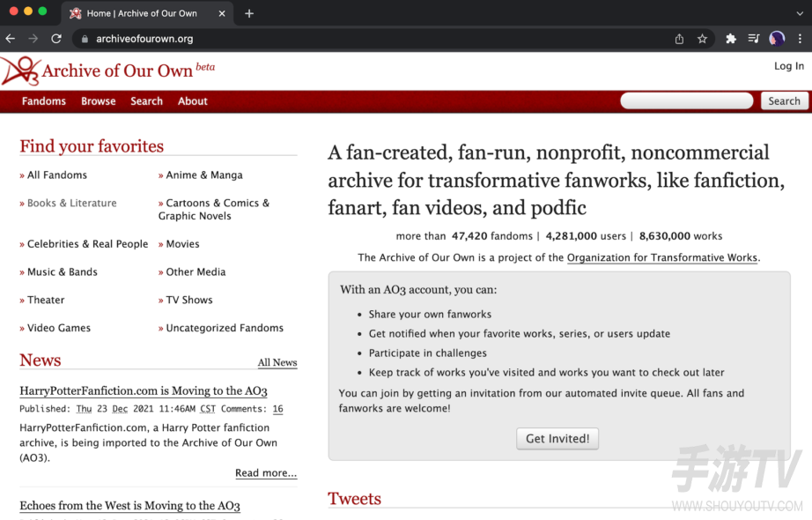Go back with the browser back arrow
Viewport: 812px width, 520px height.
tap(11, 39)
